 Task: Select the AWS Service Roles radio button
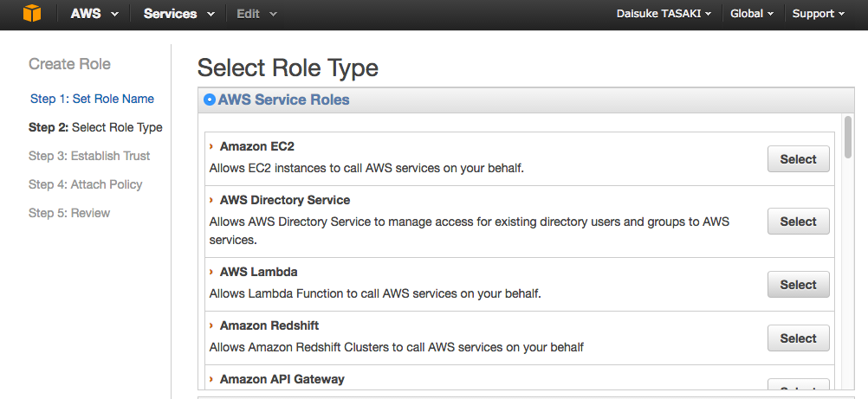point(210,100)
